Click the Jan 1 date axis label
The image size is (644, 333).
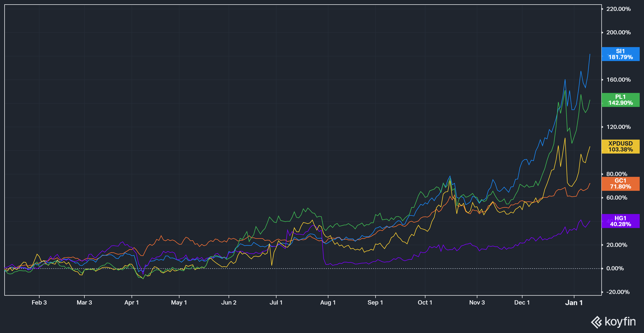click(x=574, y=303)
